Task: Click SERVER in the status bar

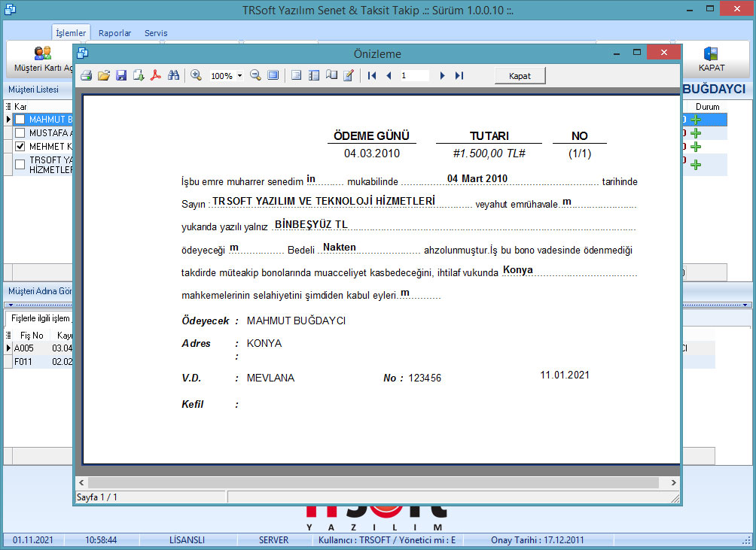Action: pyautogui.click(x=273, y=540)
